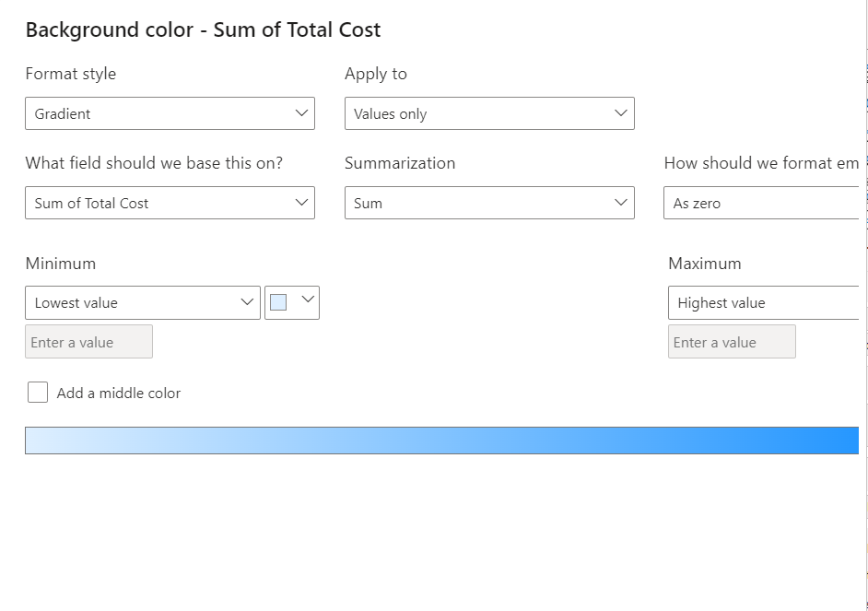This screenshot has height=611, width=868.
Task: Click the What field should we base this on label
Action: click(154, 163)
